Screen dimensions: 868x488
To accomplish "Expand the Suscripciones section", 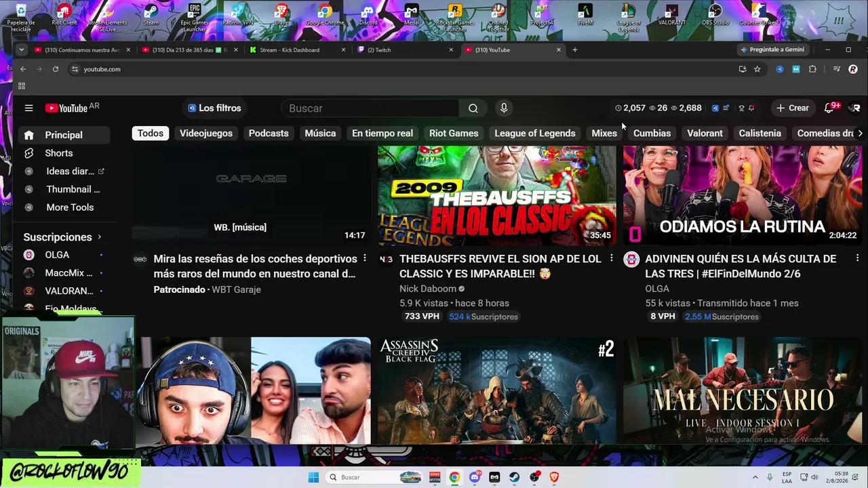I will [62, 237].
